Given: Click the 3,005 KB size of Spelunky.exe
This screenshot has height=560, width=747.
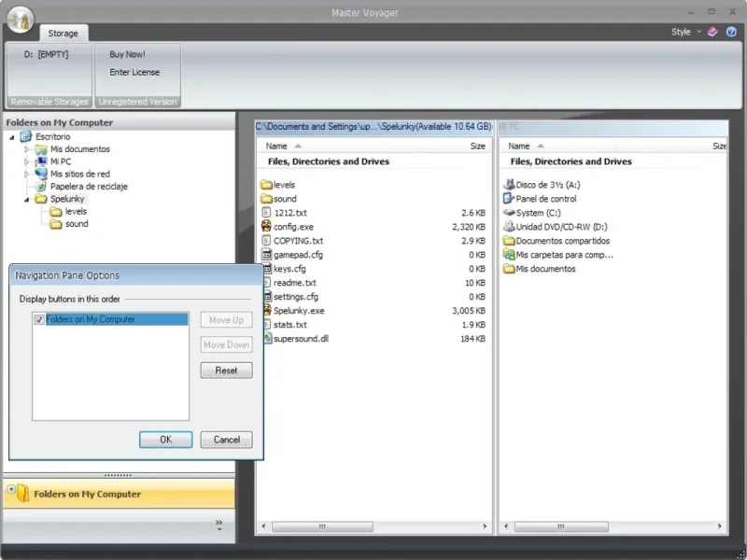Looking at the screenshot, I should 469,311.
